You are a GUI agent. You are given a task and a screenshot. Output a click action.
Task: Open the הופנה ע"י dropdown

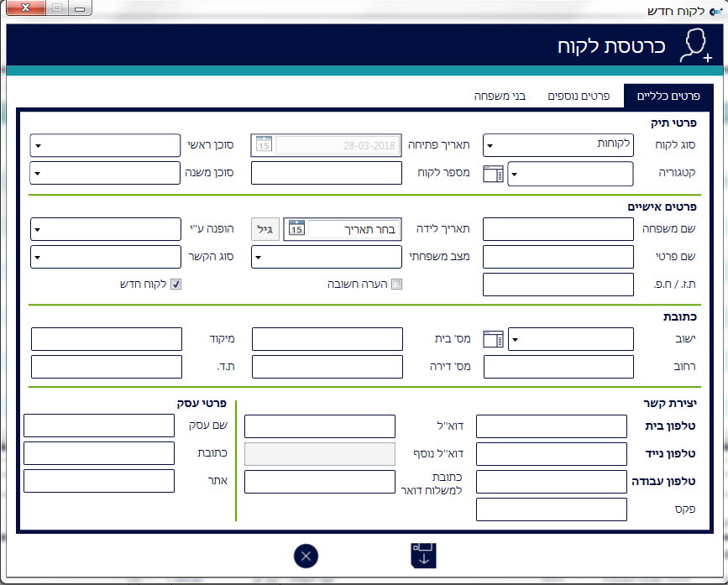(x=39, y=229)
